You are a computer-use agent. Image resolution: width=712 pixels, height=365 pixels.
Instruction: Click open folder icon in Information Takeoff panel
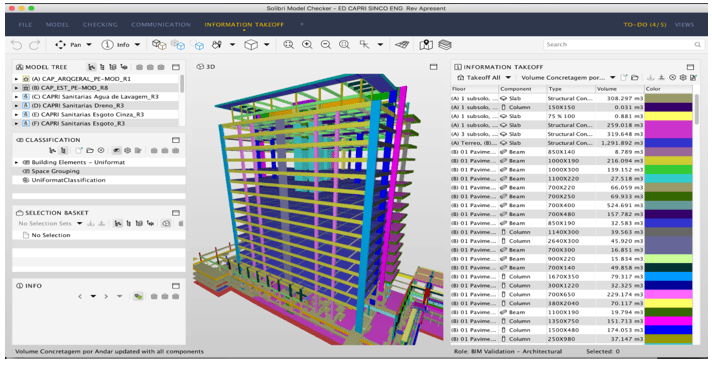[635, 78]
